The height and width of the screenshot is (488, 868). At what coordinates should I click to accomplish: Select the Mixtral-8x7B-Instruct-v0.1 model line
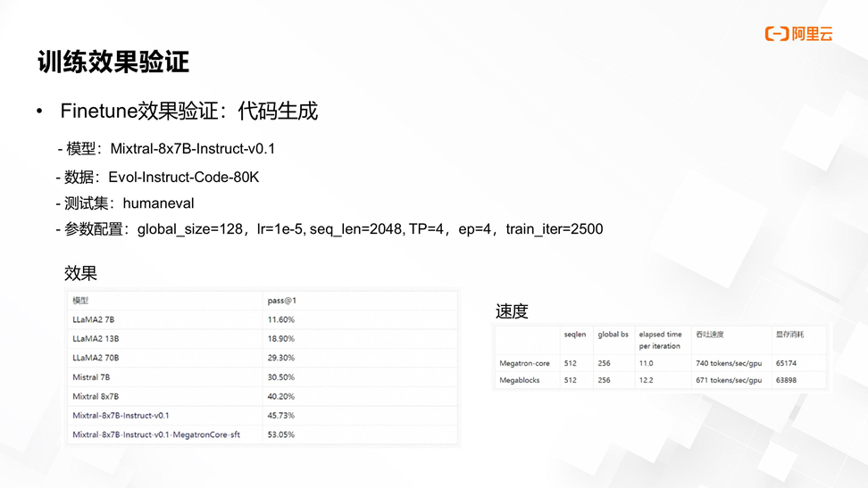coord(166,148)
